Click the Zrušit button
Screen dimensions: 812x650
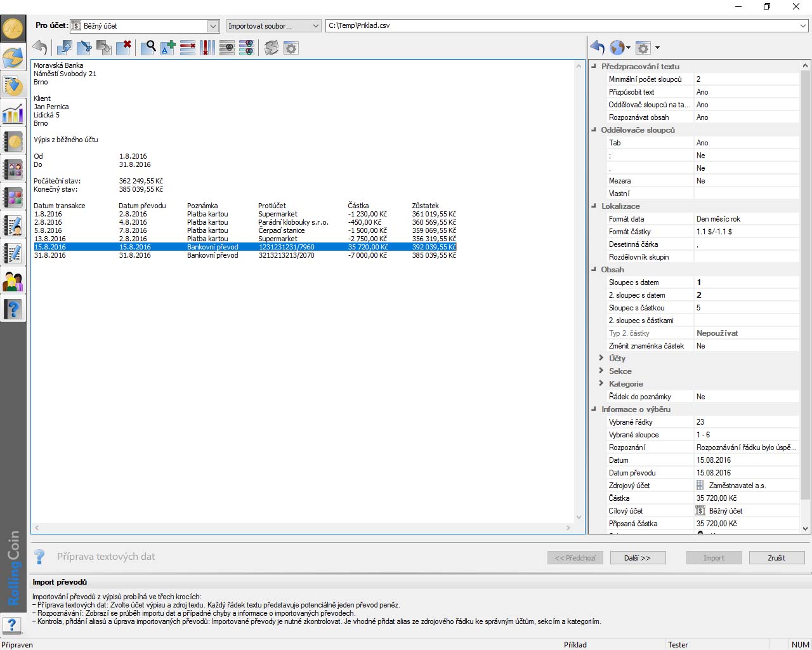pyautogui.click(x=776, y=558)
